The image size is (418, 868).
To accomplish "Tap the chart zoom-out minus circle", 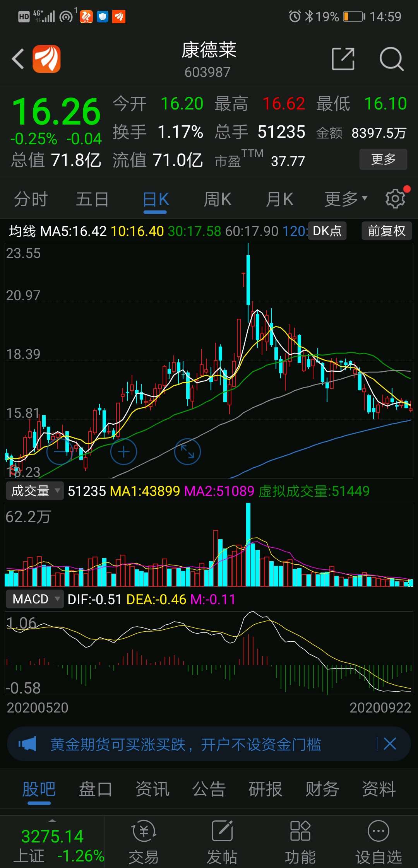I will [60, 451].
